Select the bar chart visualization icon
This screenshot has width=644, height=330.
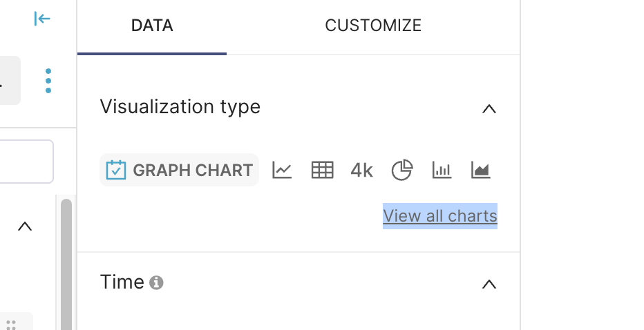click(x=442, y=170)
